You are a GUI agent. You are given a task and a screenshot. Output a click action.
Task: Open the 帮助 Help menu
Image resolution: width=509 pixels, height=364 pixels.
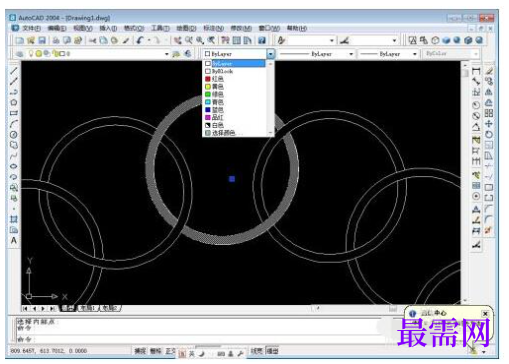click(x=297, y=28)
